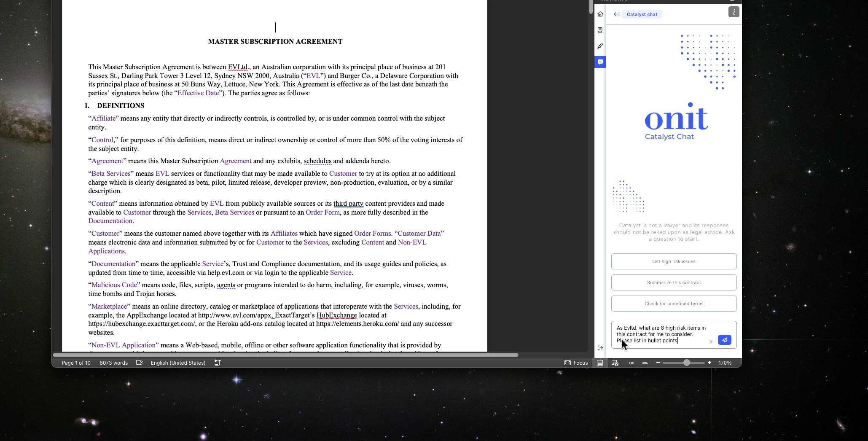Switch to Draft view in the status bar
Viewport: 868px width, 441px height.
pos(645,363)
